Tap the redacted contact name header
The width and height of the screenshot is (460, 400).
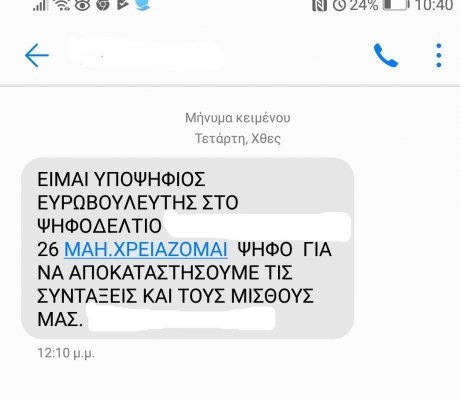coord(145,54)
